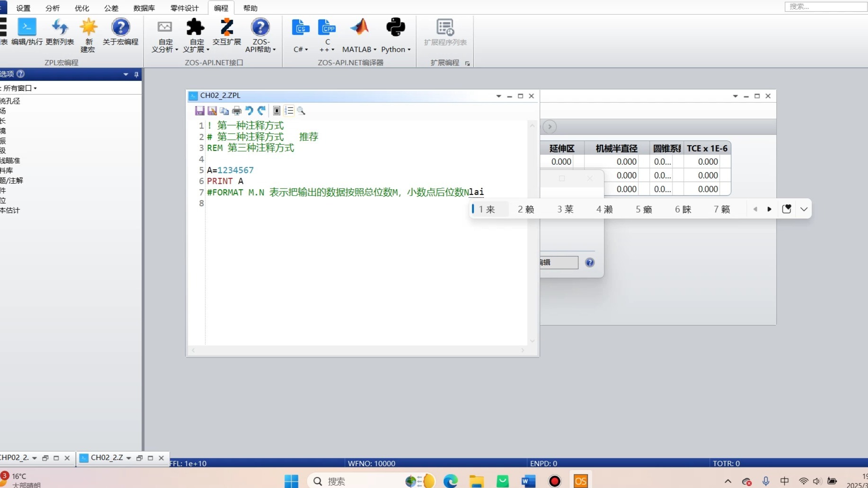Screen dimensions: 868x488
Task: Redo edit in macro editor
Action: point(261,111)
